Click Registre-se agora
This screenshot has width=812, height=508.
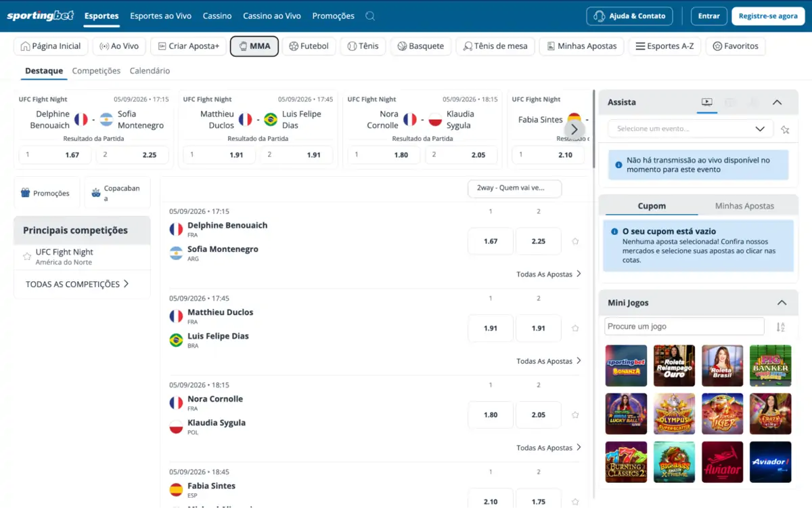click(x=768, y=16)
